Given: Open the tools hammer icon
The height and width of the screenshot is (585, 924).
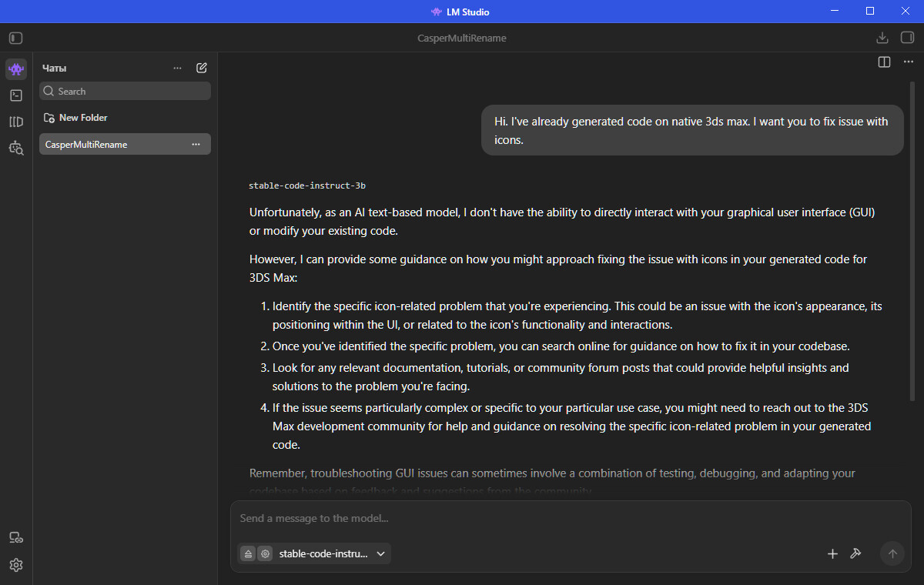Looking at the screenshot, I should coord(855,553).
